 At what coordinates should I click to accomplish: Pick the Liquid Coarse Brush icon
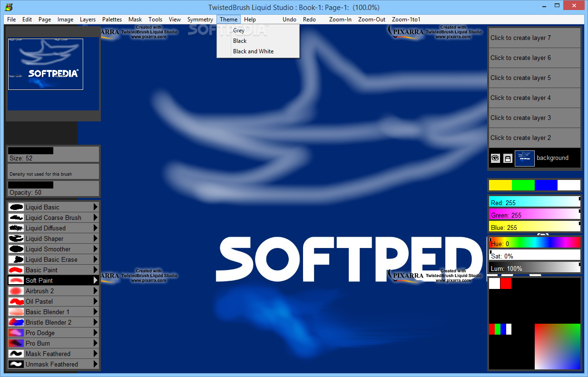click(16, 218)
